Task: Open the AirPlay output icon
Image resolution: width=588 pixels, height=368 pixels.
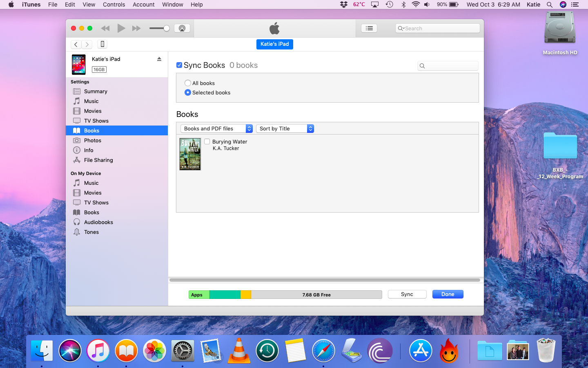Action: [182, 28]
